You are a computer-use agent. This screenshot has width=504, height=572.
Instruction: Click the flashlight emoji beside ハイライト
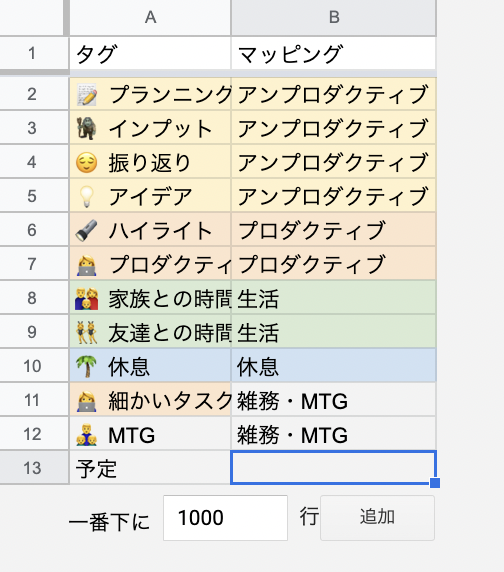click(87, 230)
